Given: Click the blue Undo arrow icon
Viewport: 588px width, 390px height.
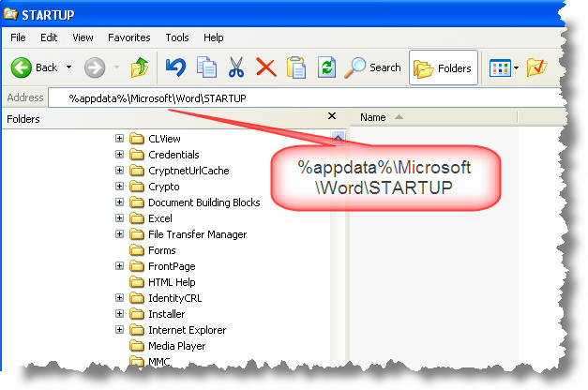Looking at the screenshot, I should point(175,67).
